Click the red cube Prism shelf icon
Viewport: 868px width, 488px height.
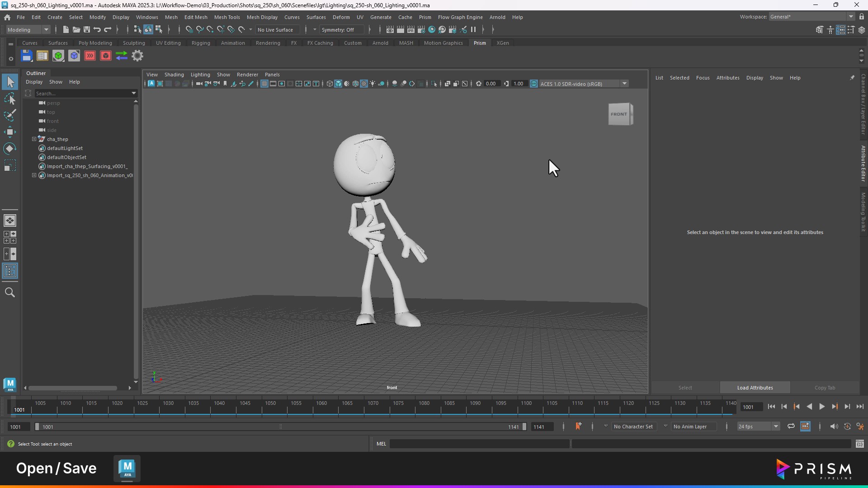point(106,56)
